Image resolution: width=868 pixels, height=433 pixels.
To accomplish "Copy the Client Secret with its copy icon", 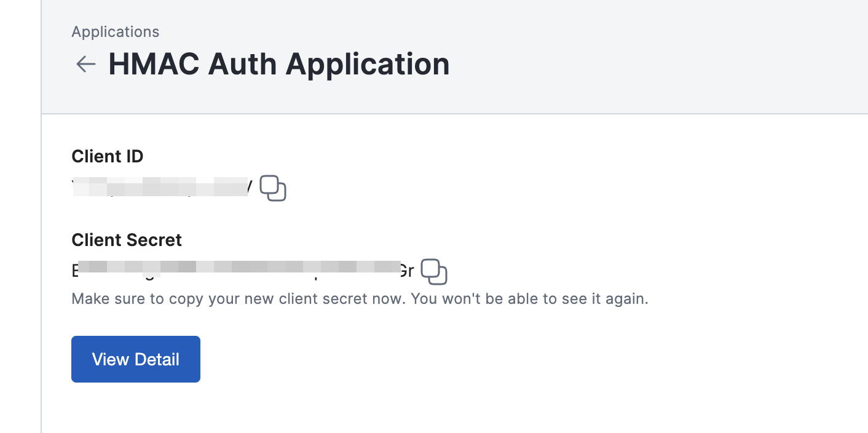I will [434, 272].
